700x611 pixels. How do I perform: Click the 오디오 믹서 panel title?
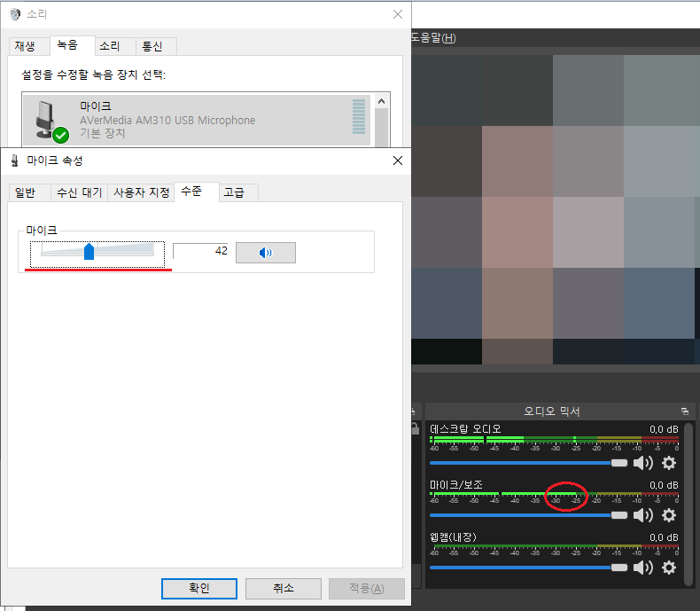pos(552,411)
